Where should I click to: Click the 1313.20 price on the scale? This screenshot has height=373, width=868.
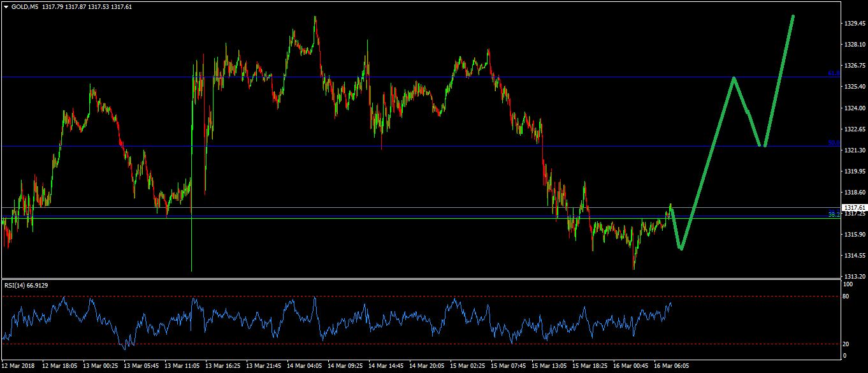pos(854,277)
